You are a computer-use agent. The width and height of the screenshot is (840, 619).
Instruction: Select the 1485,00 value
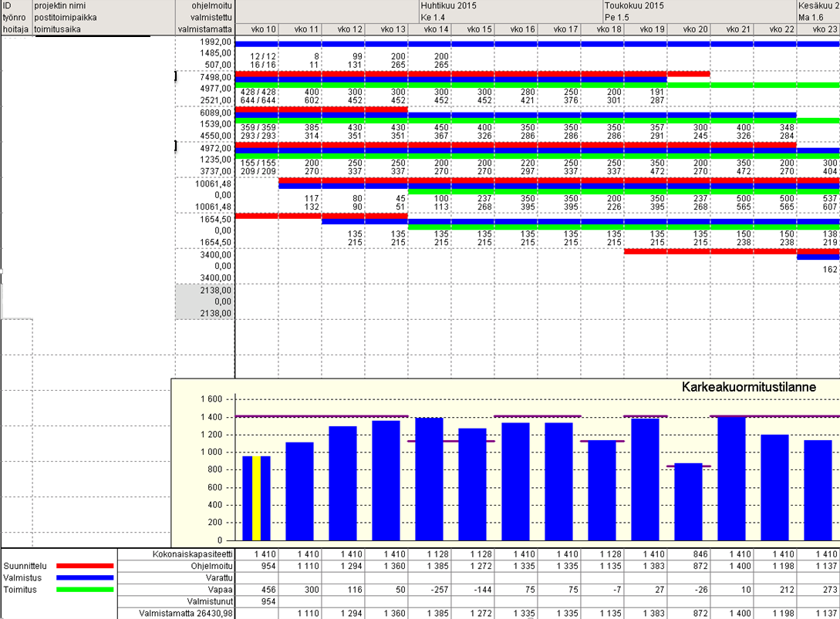[216, 53]
